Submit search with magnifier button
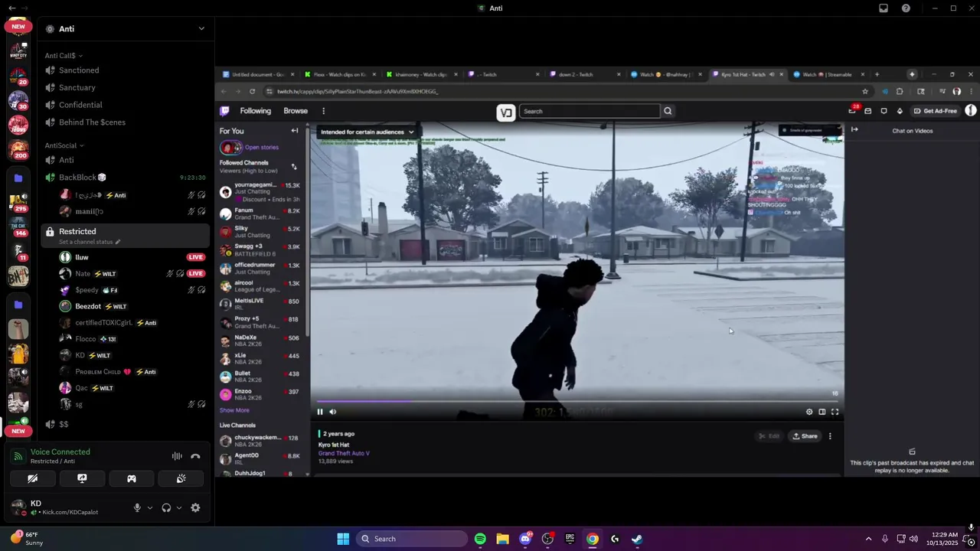This screenshot has width=980, height=551. click(668, 111)
